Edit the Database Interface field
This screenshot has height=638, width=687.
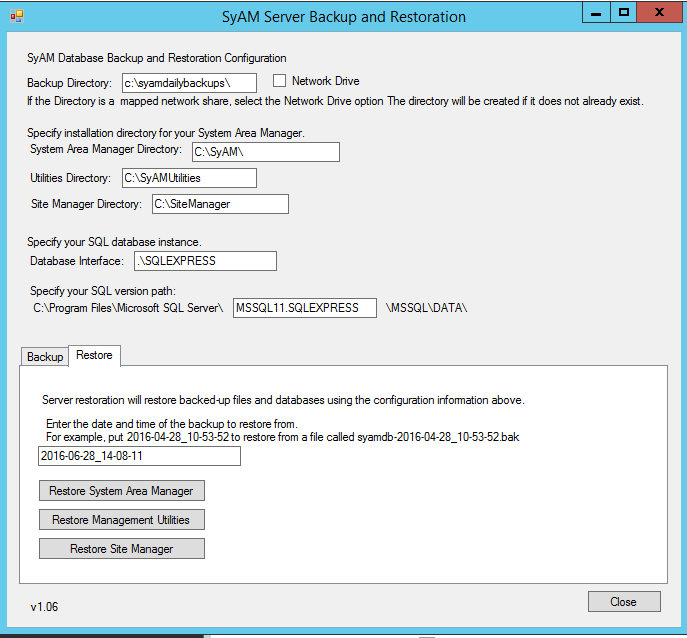(x=204, y=261)
